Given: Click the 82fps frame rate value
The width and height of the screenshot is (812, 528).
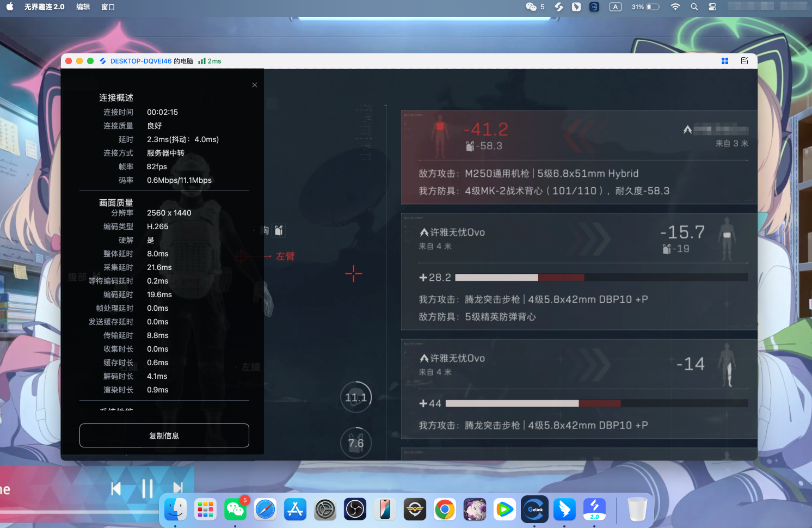Looking at the screenshot, I should (x=157, y=167).
